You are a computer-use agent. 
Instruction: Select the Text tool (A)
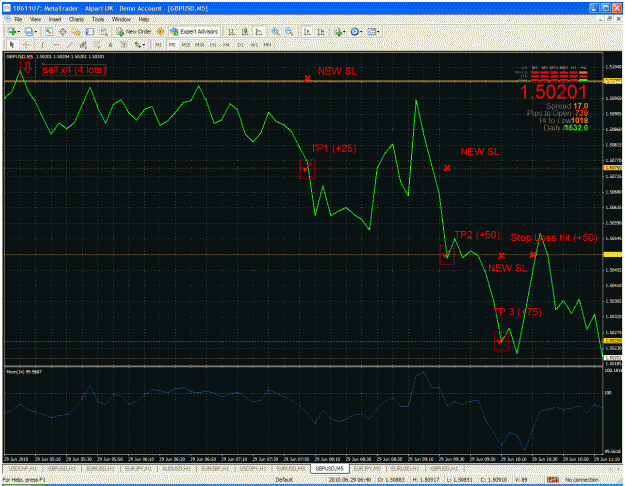click(110, 45)
